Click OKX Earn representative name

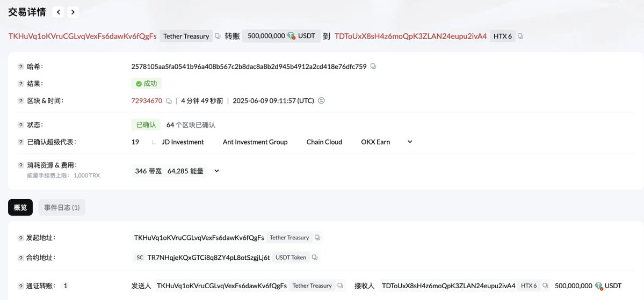pyautogui.click(x=375, y=142)
